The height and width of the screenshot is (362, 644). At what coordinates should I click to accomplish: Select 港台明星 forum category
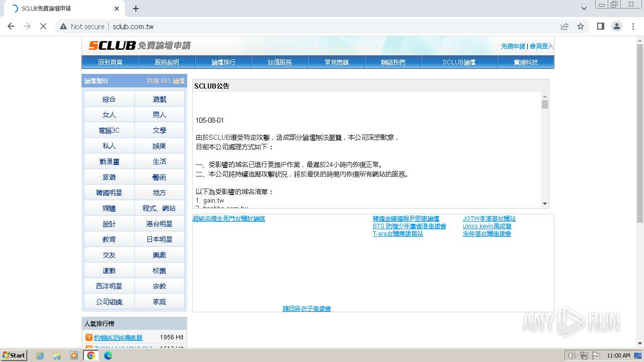159,224
